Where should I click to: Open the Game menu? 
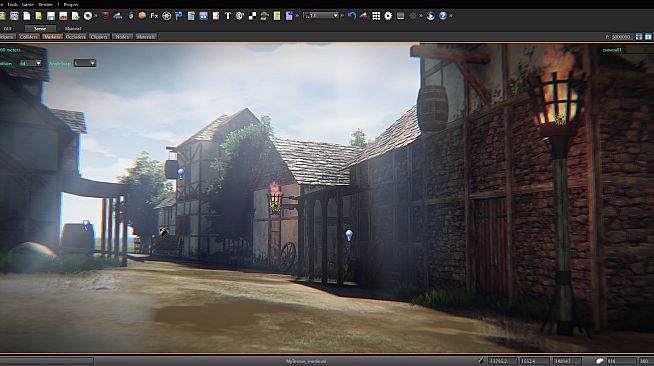coord(28,4)
